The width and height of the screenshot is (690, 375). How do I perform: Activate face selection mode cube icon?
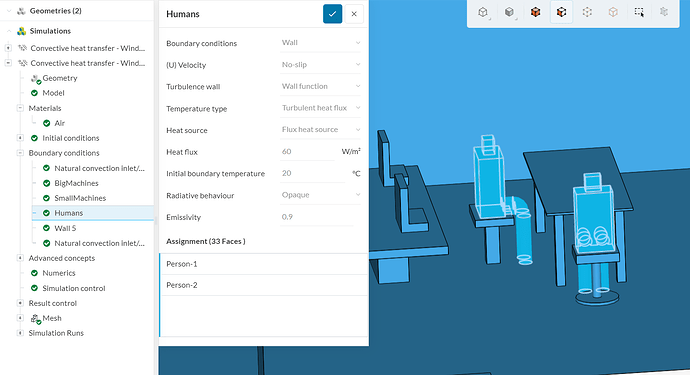[x=561, y=12]
